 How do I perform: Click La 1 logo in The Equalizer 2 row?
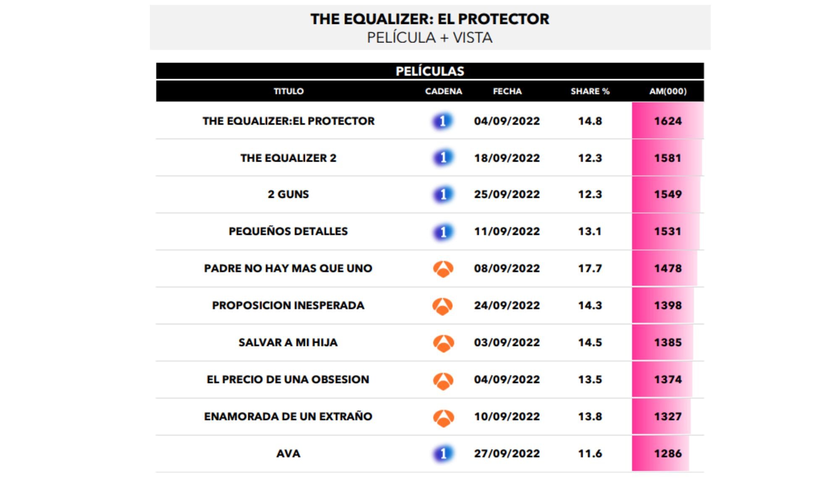click(x=443, y=158)
